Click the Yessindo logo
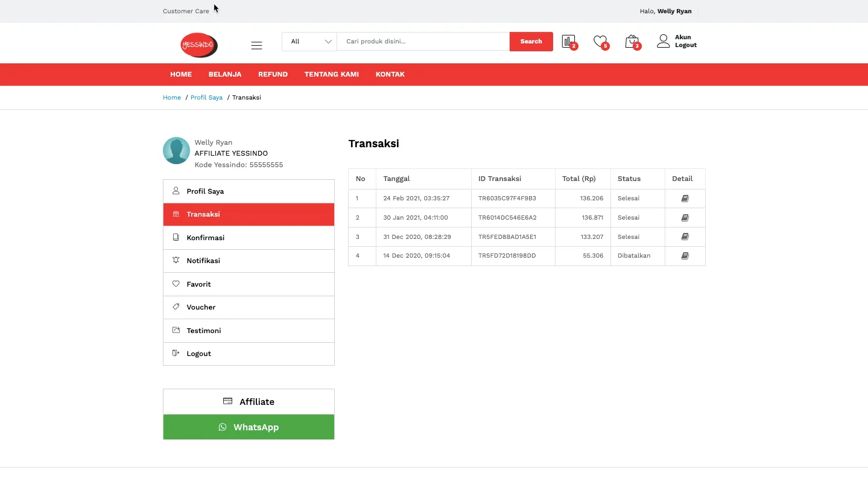The width and height of the screenshot is (868, 490). (198, 45)
